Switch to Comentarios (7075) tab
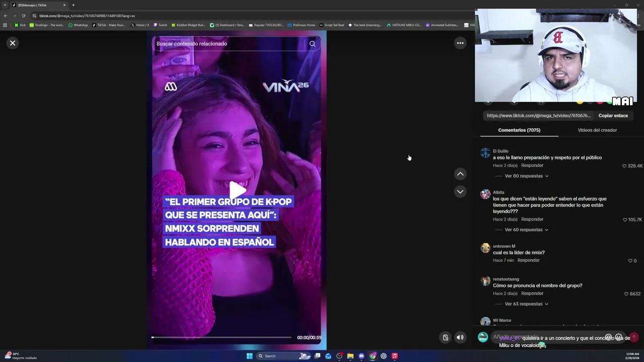 point(519,130)
